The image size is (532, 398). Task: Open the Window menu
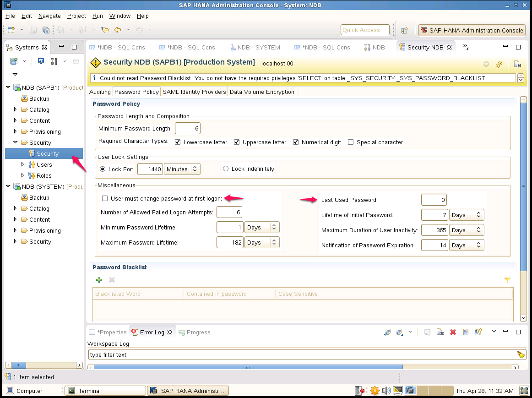pos(120,16)
